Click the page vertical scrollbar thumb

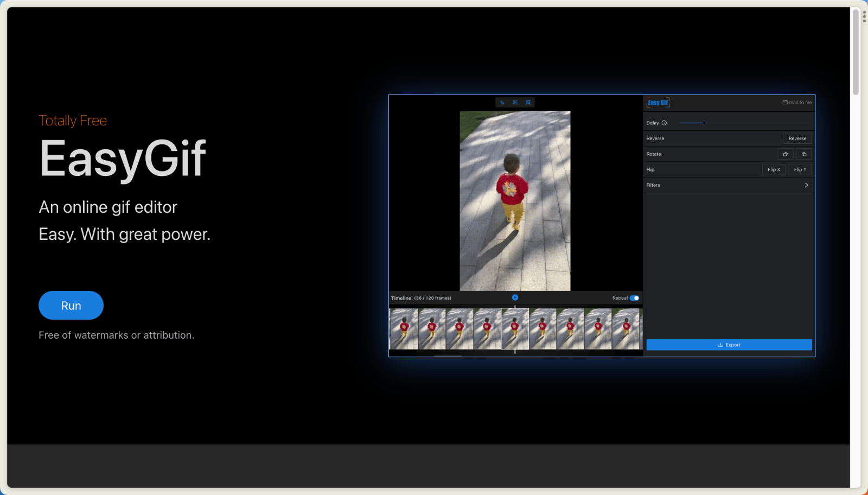click(856, 52)
